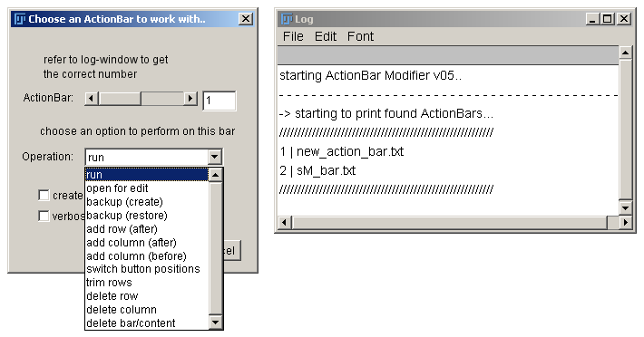Screen dimensions: 644x337
Task: Click Log vertical scrollbar up arrow
Action: click(x=625, y=53)
